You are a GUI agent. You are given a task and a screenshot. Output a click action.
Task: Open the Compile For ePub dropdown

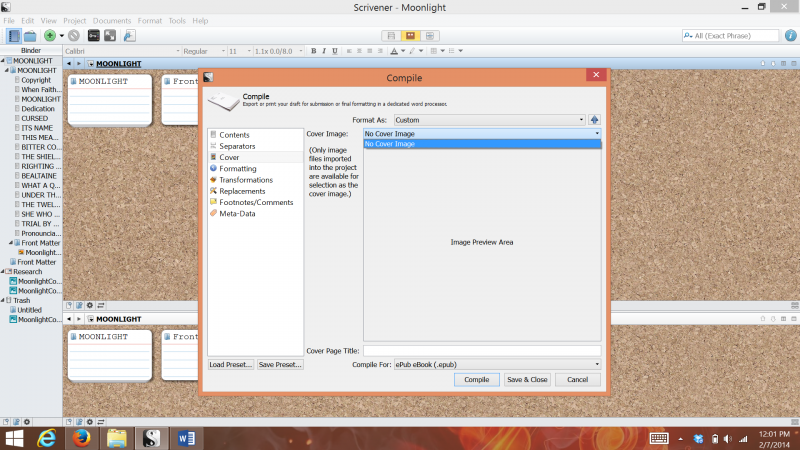point(497,364)
